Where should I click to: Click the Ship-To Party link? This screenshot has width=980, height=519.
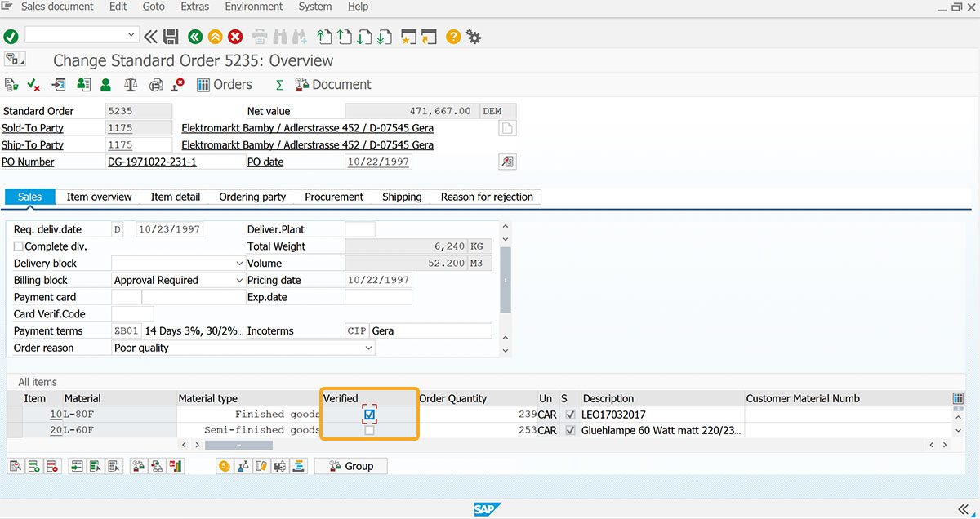tap(32, 145)
